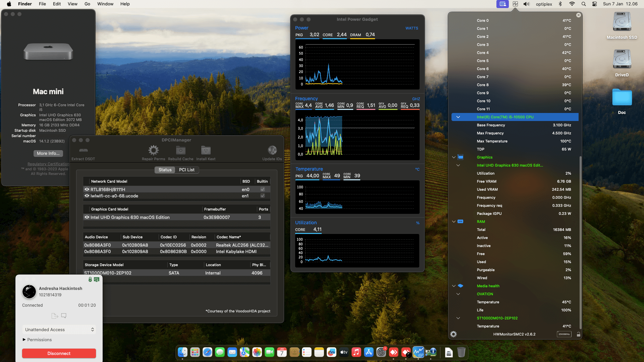Click the RAM chip icon in HWMonitor list
644x362 pixels.
(461, 221)
